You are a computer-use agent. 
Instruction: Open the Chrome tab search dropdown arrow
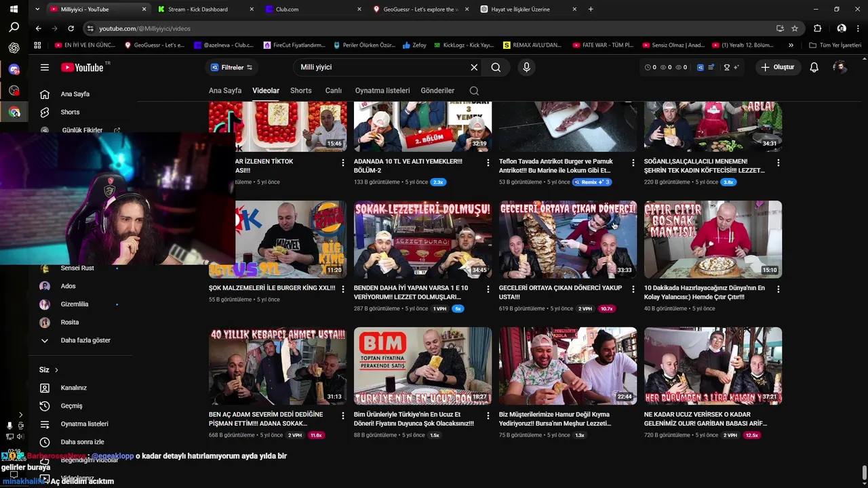[38, 9]
